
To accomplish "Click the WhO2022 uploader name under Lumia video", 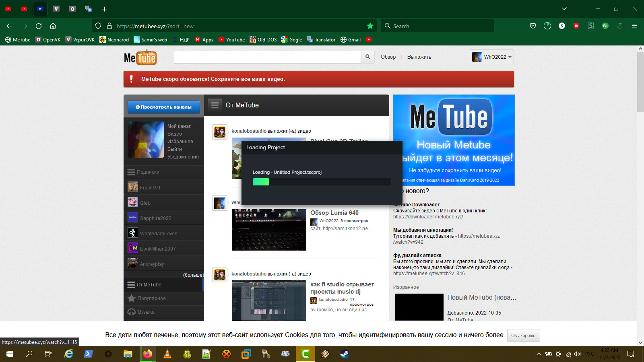I will pos(329,221).
